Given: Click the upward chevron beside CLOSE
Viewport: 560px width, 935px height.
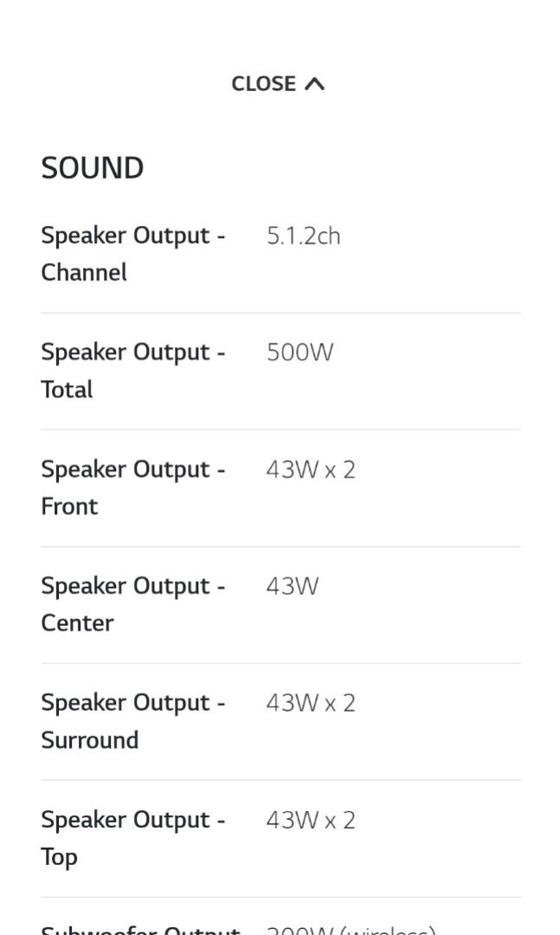Looking at the screenshot, I should [x=315, y=83].
